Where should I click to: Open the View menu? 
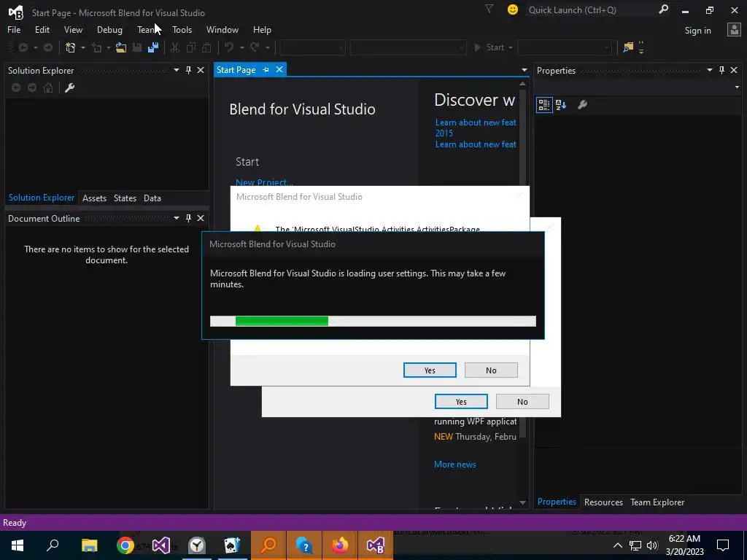(x=73, y=30)
